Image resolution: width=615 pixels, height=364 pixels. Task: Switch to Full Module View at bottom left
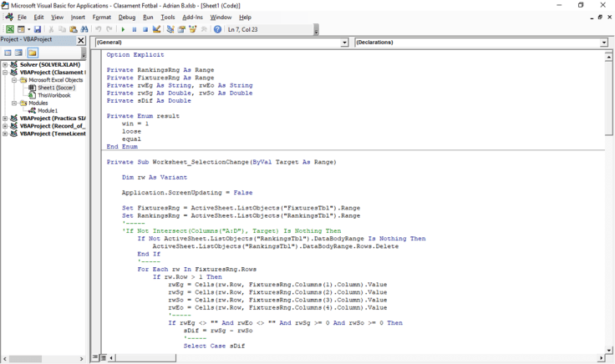[104, 358]
